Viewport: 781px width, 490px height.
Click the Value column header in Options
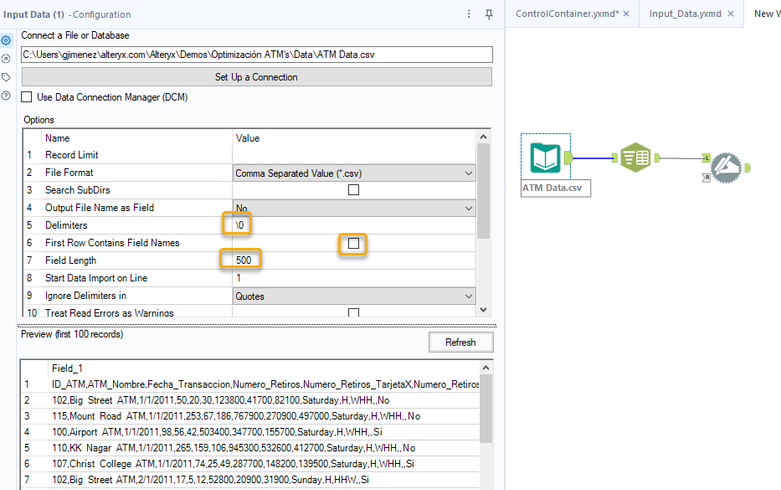[248, 138]
